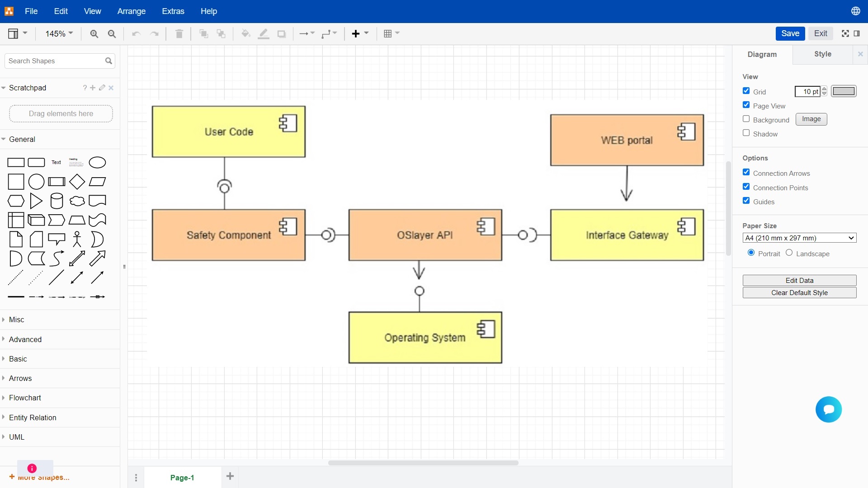The width and height of the screenshot is (868, 488).
Task: Enable the Background checkbox
Action: pos(746,119)
